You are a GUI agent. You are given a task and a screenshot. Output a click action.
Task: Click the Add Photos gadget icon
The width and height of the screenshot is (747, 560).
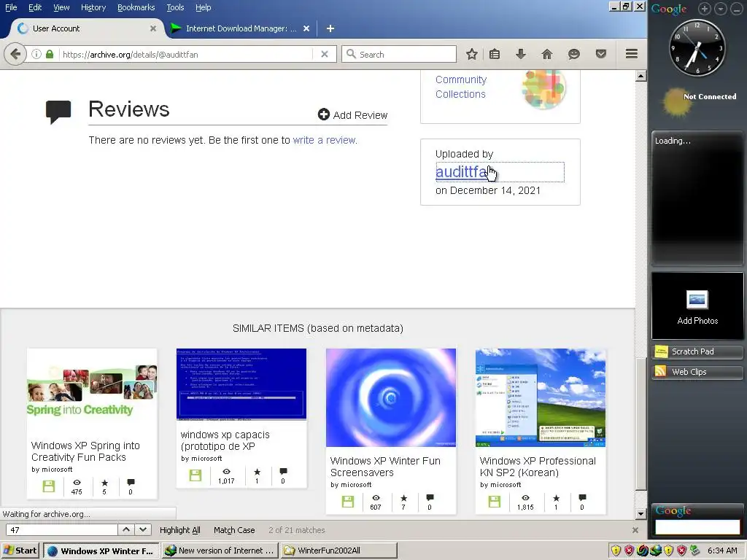(697, 300)
